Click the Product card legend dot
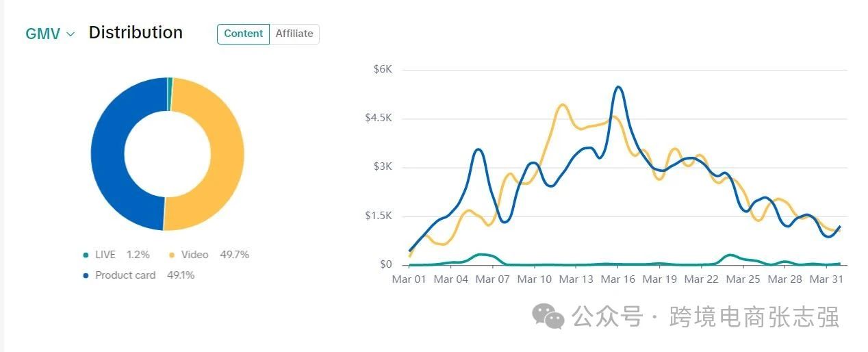This screenshot has width=868, height=352. [x=86, y=276]
